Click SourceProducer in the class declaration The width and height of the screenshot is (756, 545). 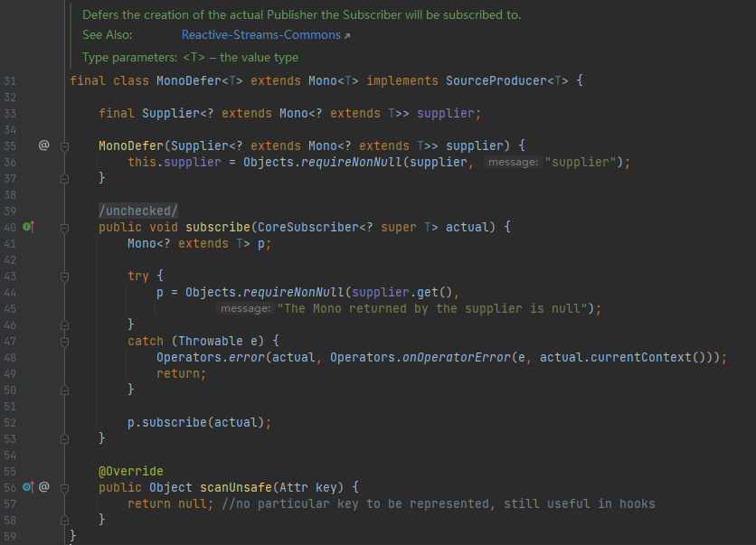(x=496, y=80)
